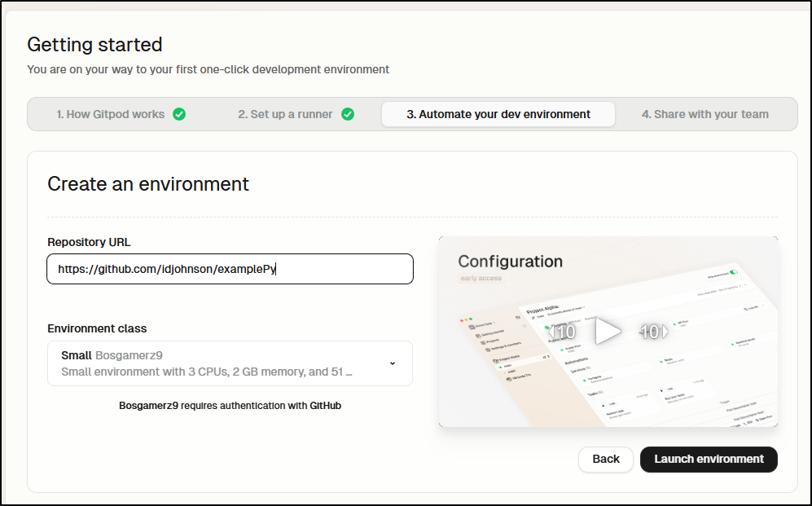This screenshot has height=506, width=812.
Task: Click the 'early access' badge in video
Action: click(481, 278)
